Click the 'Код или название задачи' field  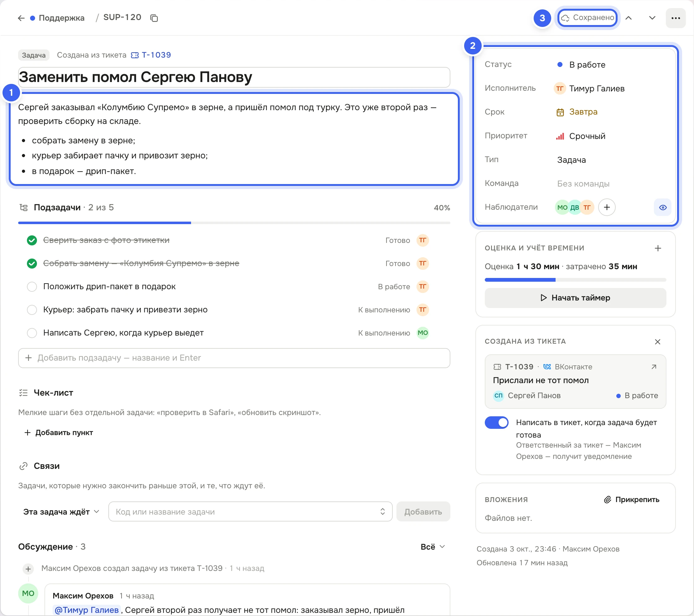250,511
